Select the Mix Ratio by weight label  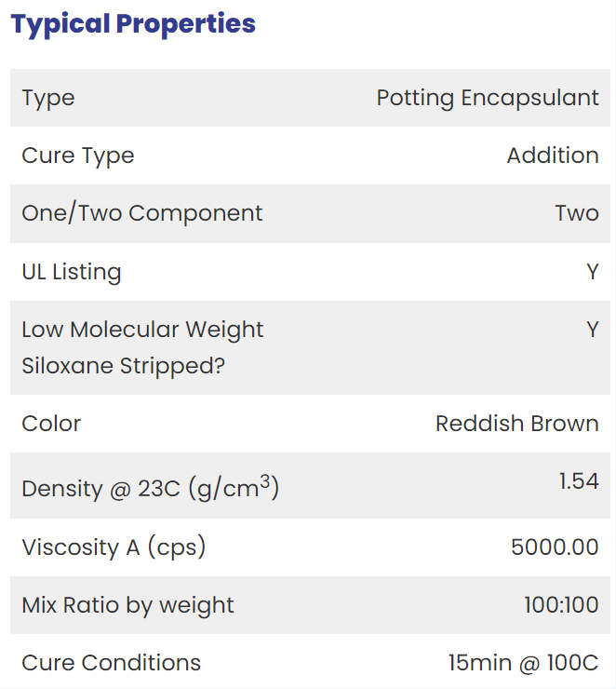pos(127,606)
